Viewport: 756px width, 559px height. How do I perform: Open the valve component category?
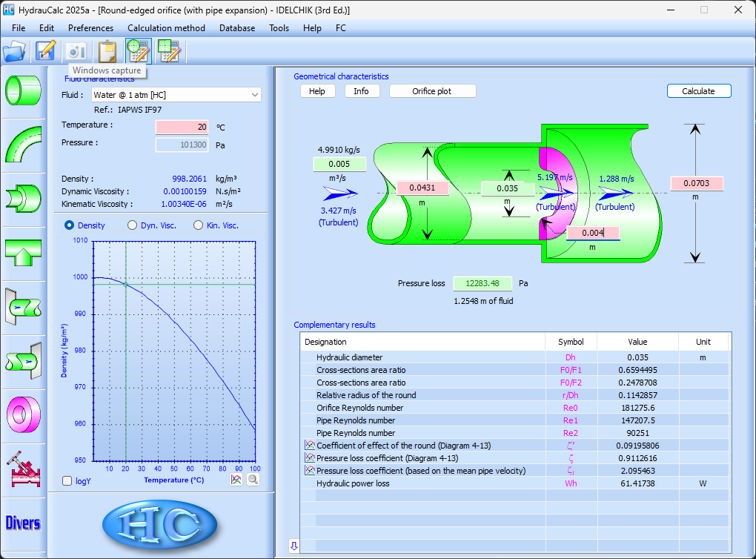(x=24, y=467)
